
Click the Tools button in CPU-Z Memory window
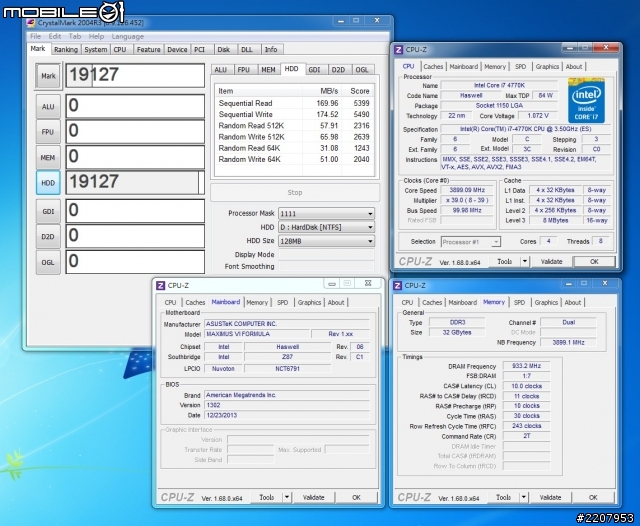point(503,497)
